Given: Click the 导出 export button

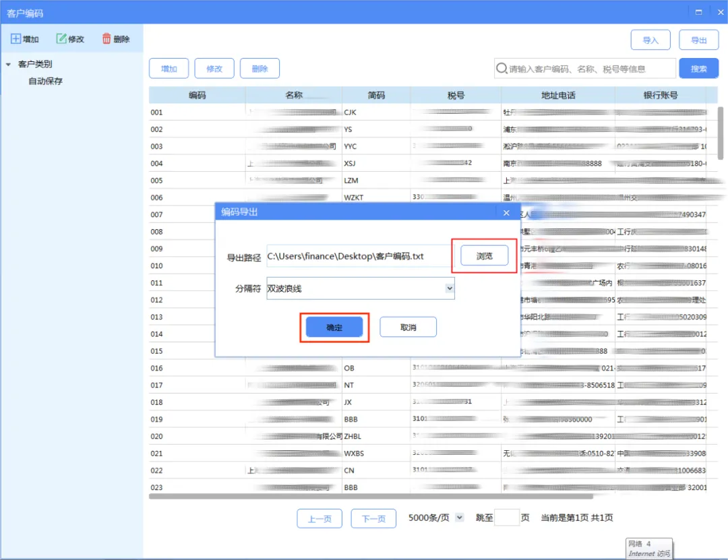Looking at the screenshot, I should (698, 40).
